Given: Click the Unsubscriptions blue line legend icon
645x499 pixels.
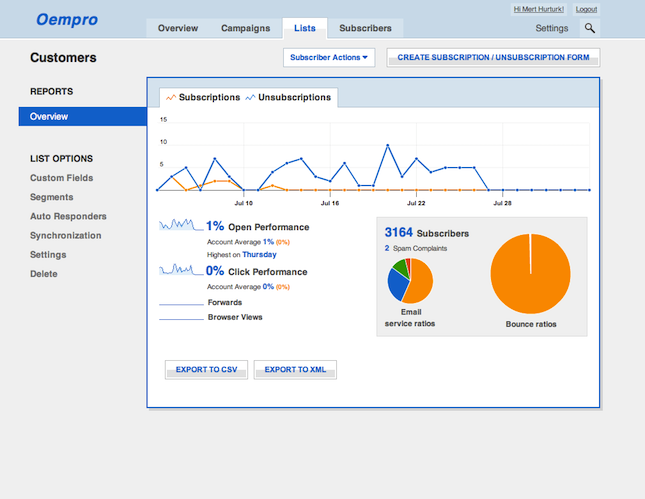Looking at the screenshot, I should 250,97.
